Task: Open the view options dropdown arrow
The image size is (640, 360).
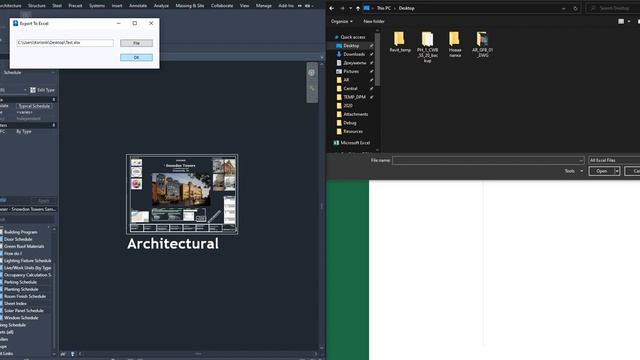Action: click(x=629, y=21)
